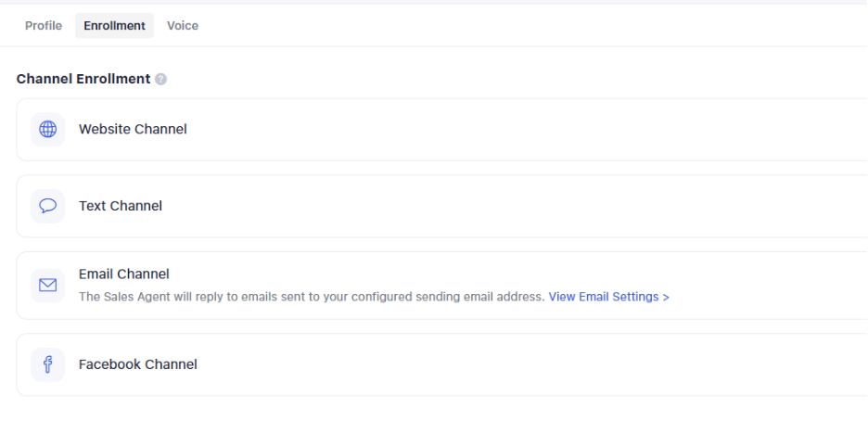Viewport: 868px width, 421px height.
Task: Click the Website Channel globe icon
Action: click(47, 130)
